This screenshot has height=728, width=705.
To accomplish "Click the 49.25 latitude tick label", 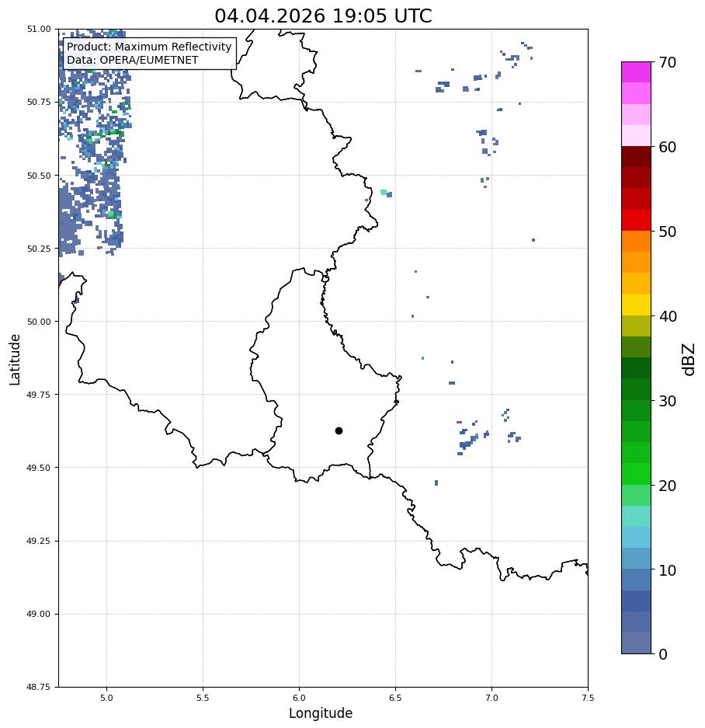I will coord(39,541).
